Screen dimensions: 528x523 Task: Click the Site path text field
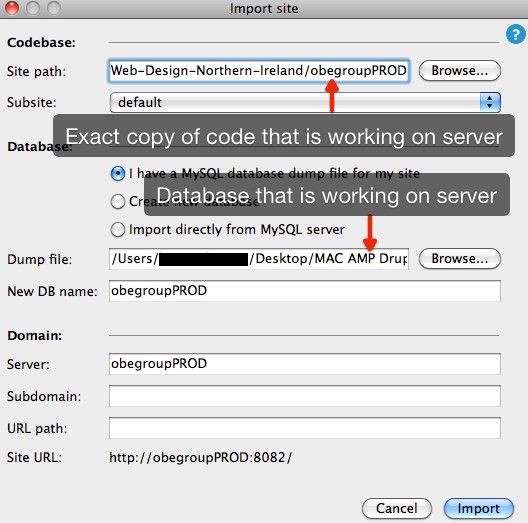coord(259,71)
